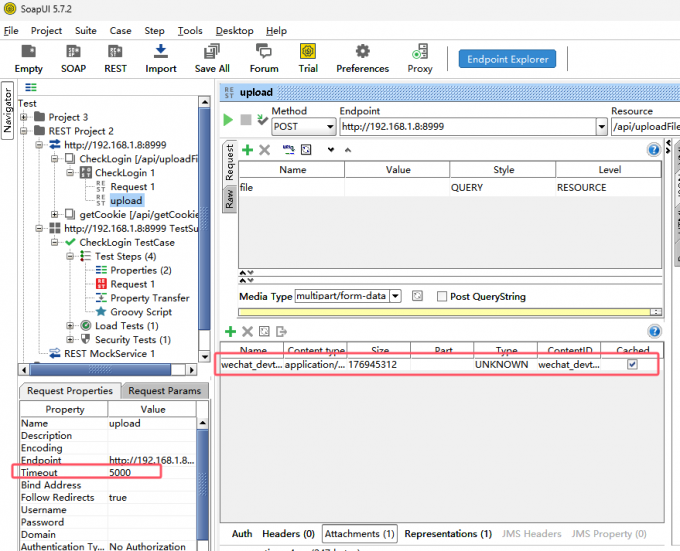Image resolution: width=680 pixels, height=551 pixels.
Task: Expand Project 3 tree node
Action: click(24, 117)
